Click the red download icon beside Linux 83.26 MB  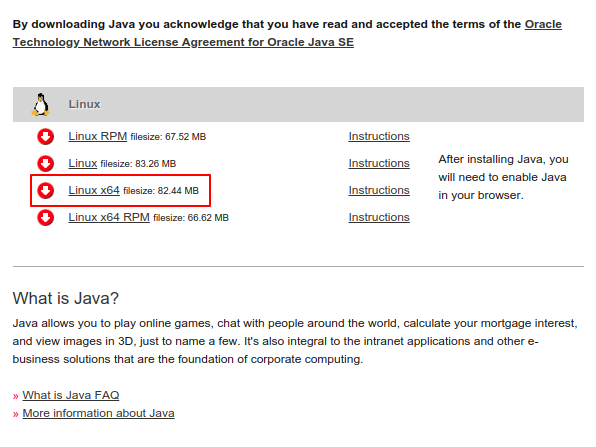[46, 163]
